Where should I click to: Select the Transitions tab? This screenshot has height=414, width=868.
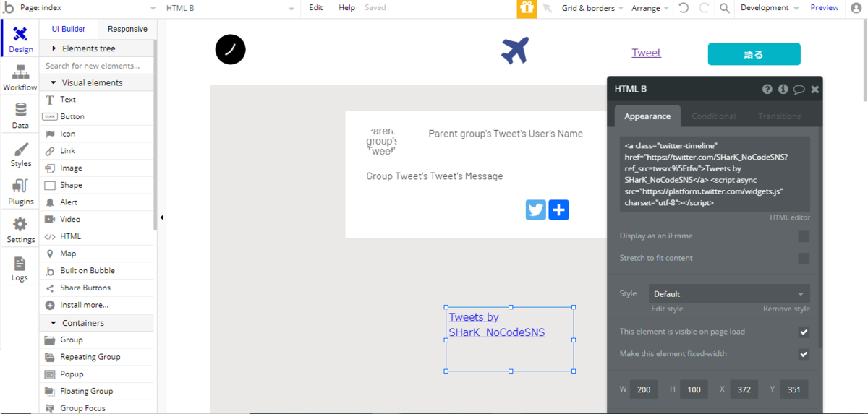click(x=780, y=116)
